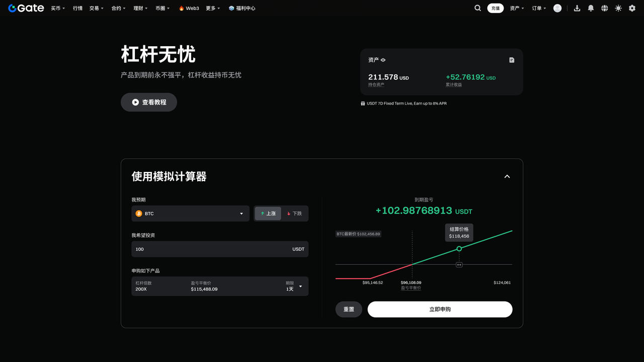644x362 pixels.
Task: Open the download app icon
Action: [577, 8]
